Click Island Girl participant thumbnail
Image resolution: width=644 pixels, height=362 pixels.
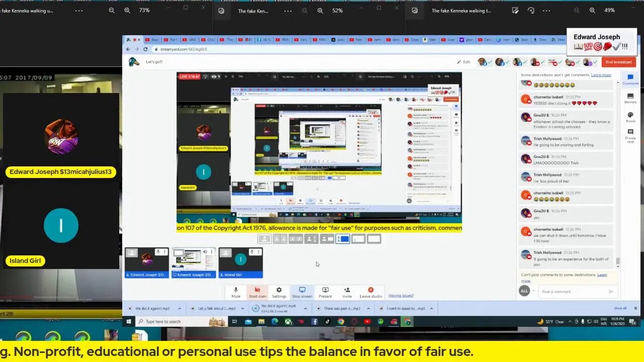240,263
